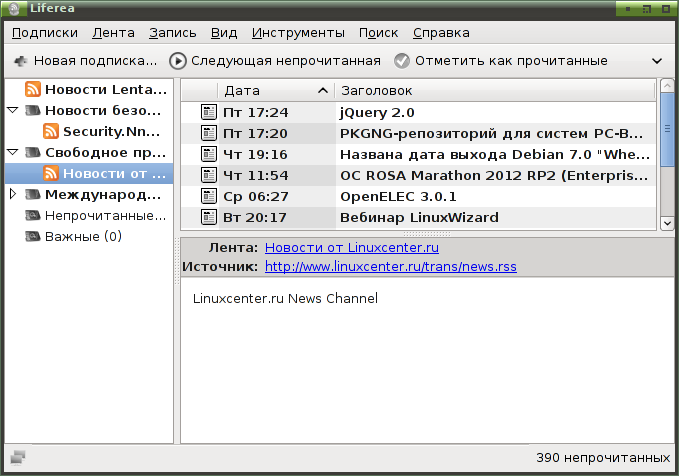This screenshot has height=476, width=679.
Task: Click the Mark as read checkmark icon
Action: pos(402,61)
